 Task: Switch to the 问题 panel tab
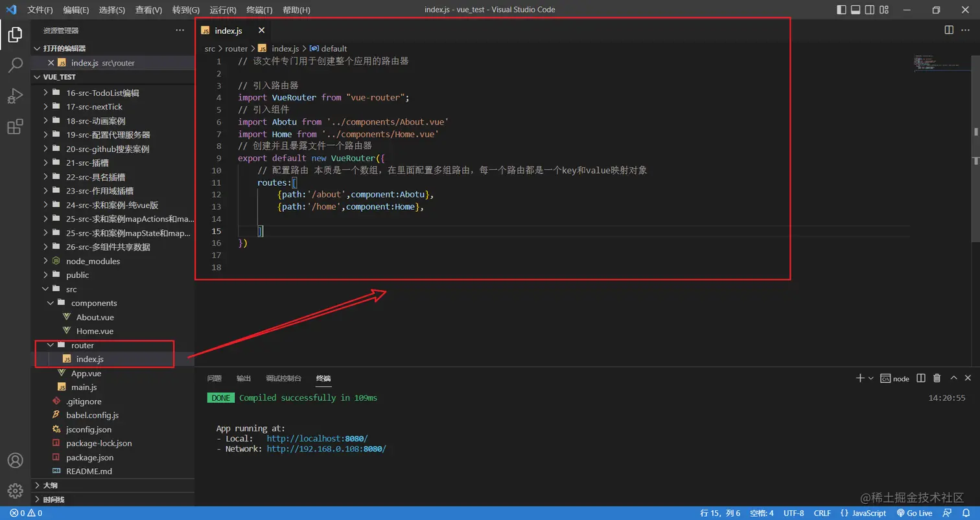click(215, 378)
